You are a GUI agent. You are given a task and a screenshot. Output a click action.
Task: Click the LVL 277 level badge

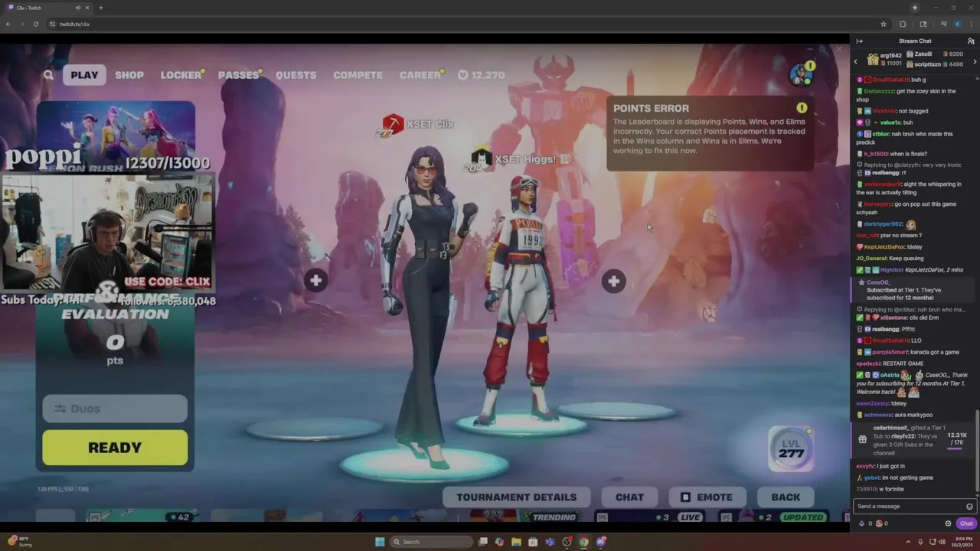[791, 449]
